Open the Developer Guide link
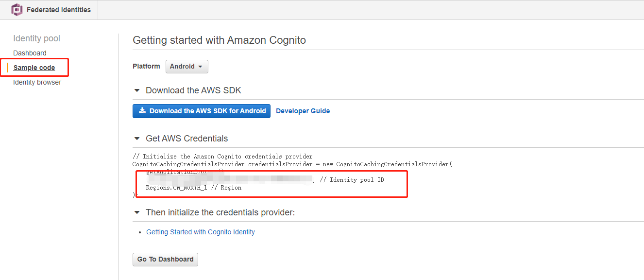Screen dimensions: 644x280 point(303,111)
